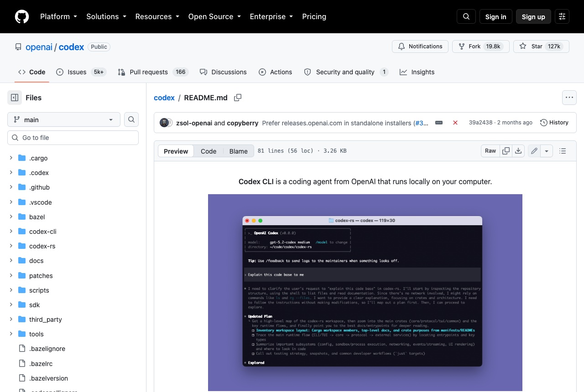Expand commit message ellipsis

(x=439, y=123)
